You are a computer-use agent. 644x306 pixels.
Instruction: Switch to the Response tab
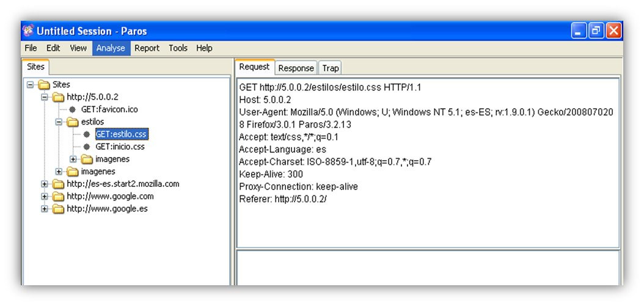(296, 68)
